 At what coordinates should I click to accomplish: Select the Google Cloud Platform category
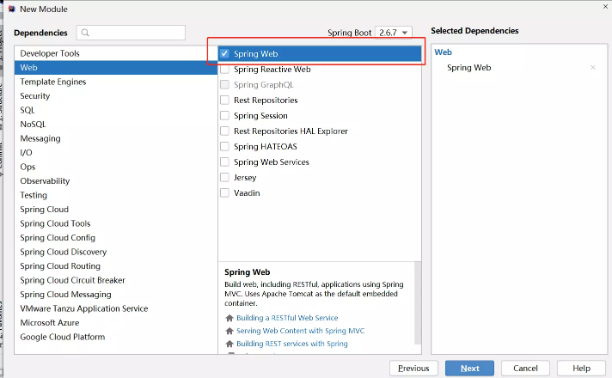(x=116, y=337)
